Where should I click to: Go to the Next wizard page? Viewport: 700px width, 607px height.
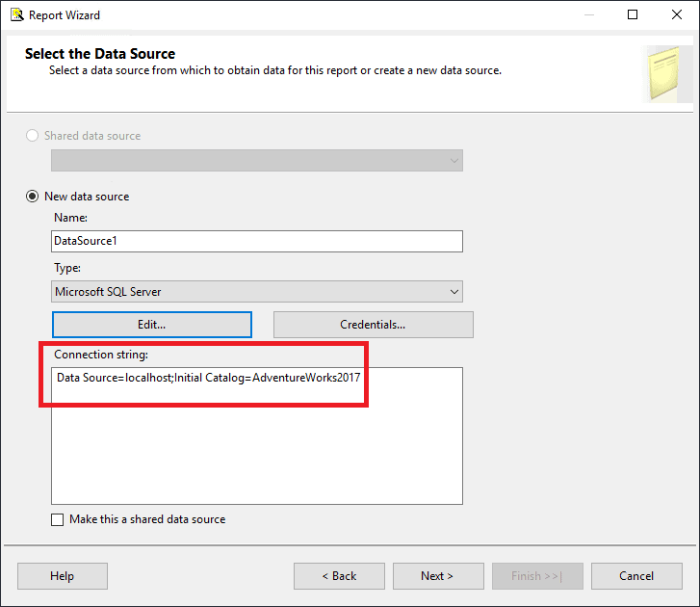tap(438, 576)
